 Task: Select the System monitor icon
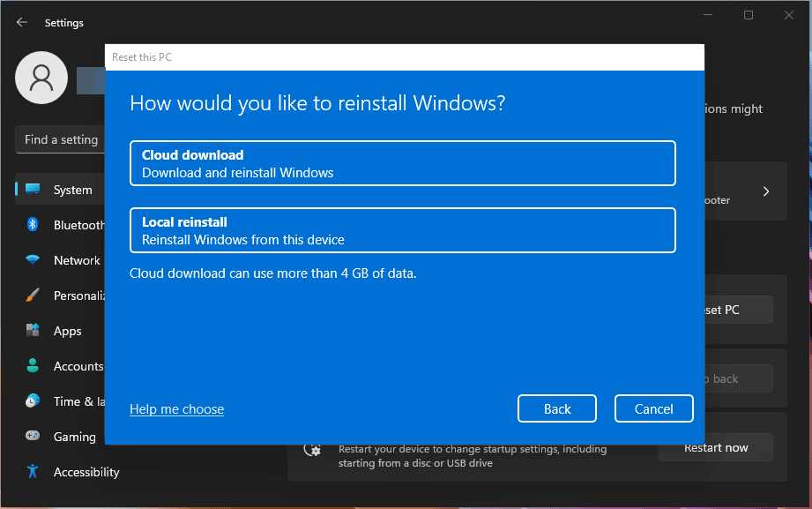coord(33,189)
